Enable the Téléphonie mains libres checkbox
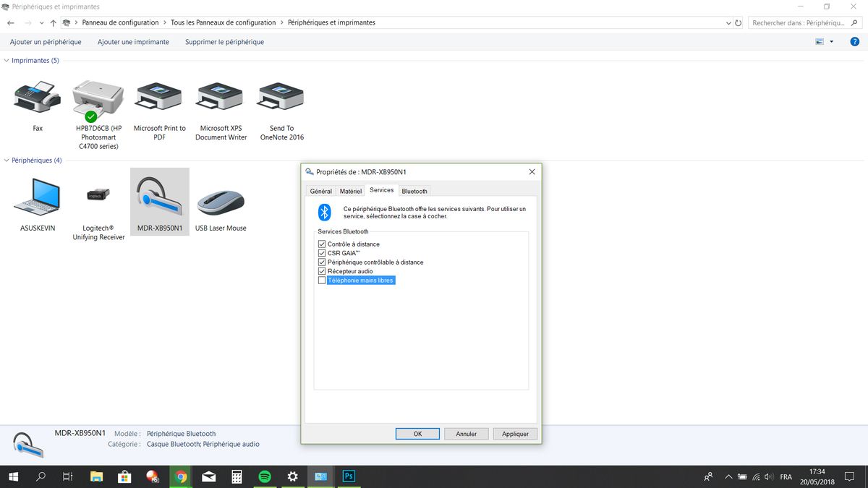The width and height of the screenshot is (868, 488). tap(323, 281)
